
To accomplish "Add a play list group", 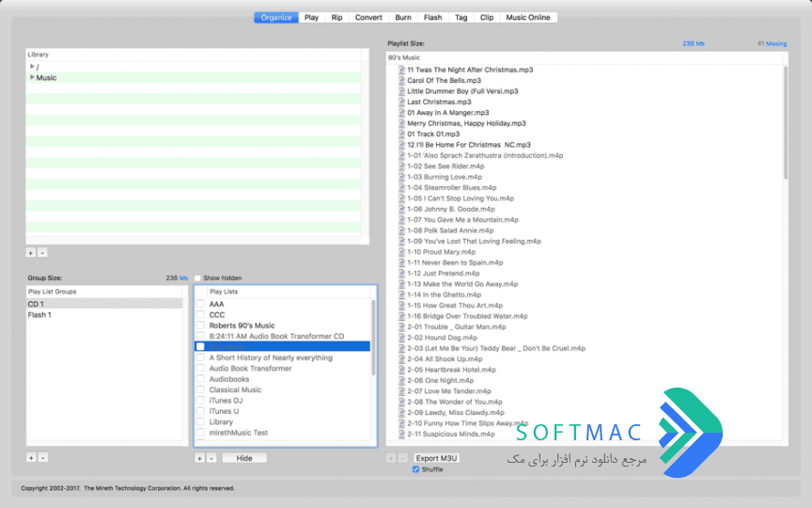I will coord(31,458).
